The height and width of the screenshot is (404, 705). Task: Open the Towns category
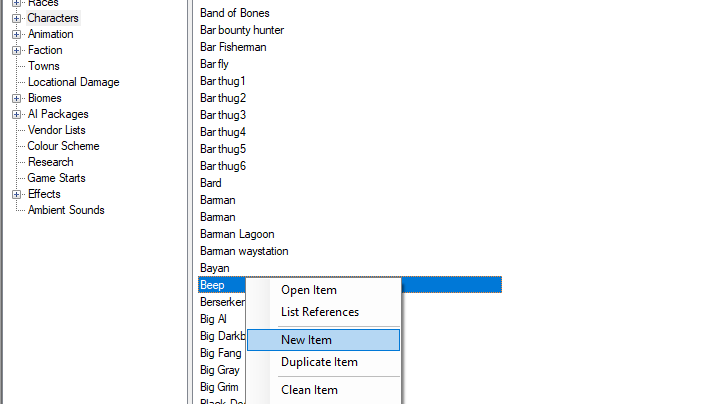43,66
